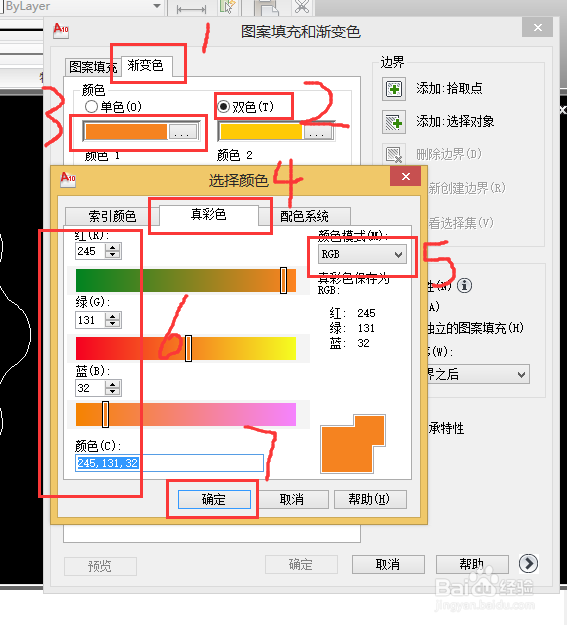
Task: Click the red value field showing 245
Action: click(90, 251)
